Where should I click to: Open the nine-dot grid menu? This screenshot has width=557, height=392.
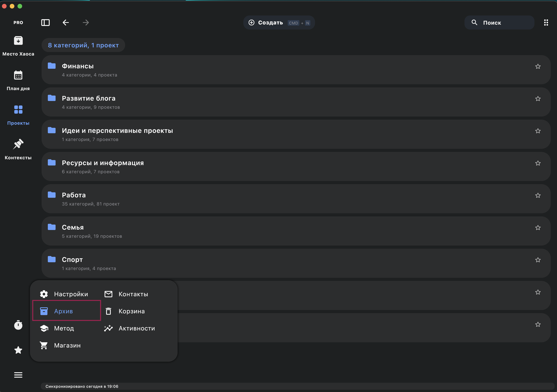(546, 23)
